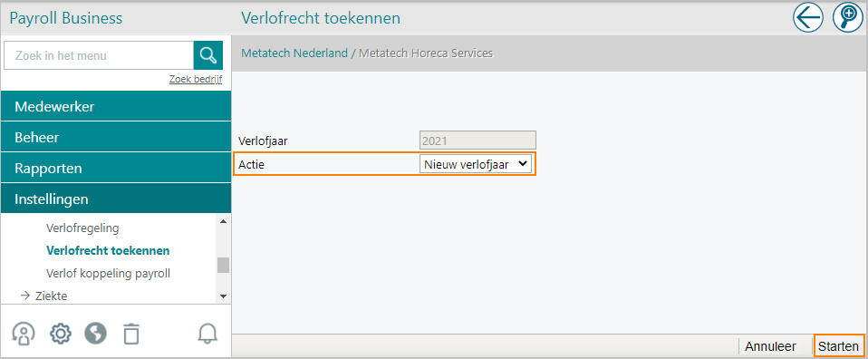Open the Instellingen menu section
This screenshot has height=359, width=868.
(116, 199)
